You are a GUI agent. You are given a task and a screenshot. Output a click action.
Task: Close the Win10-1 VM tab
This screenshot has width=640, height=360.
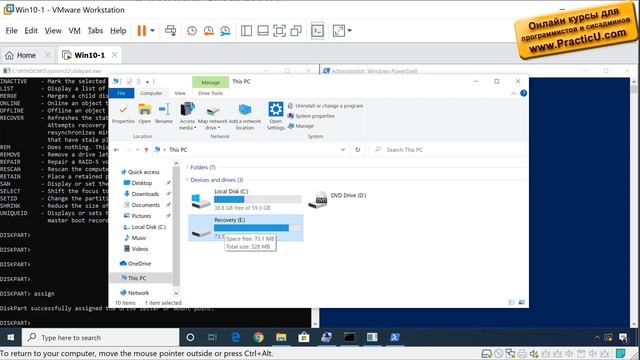pyautogui.click(x=114, y=55)
